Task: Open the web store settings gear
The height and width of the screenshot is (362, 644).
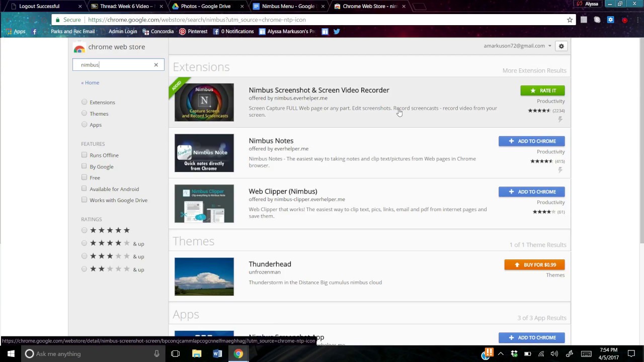Action: [561, 46]
